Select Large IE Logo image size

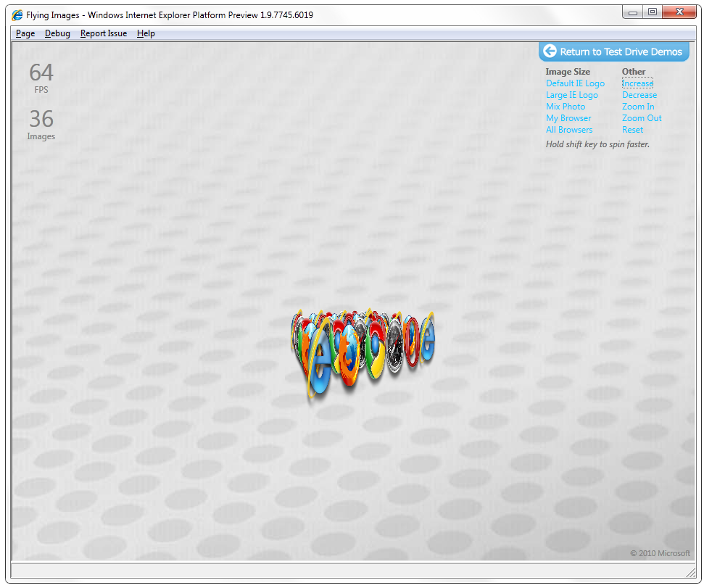(572, 95)
